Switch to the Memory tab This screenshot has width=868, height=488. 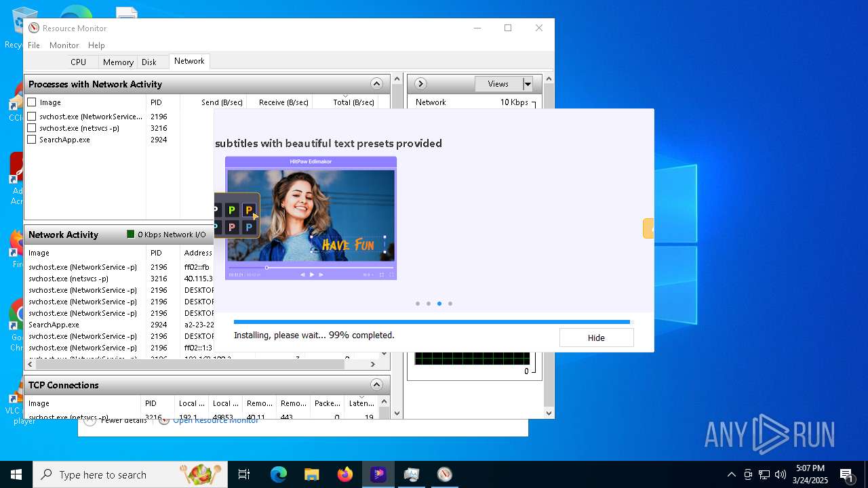coord(118,62)
